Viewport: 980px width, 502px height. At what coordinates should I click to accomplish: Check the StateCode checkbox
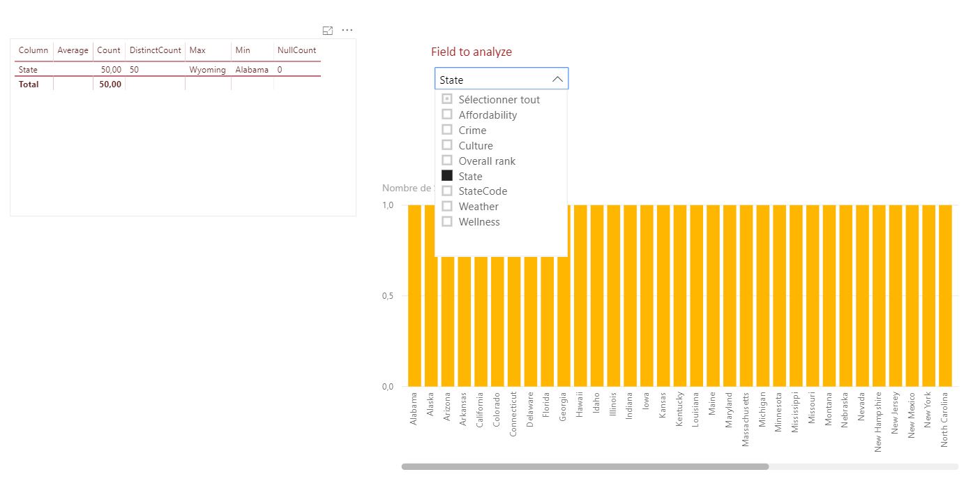(x=447, y=191)
